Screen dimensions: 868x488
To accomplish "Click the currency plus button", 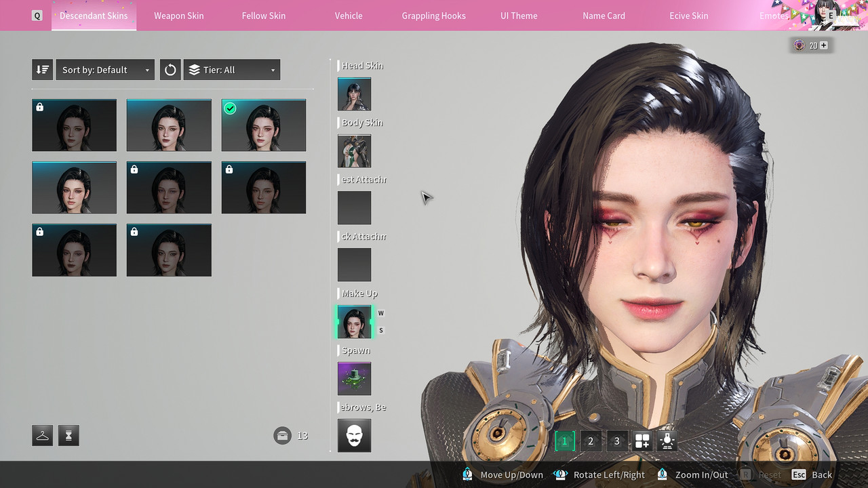I will click(x=824, y=45).
